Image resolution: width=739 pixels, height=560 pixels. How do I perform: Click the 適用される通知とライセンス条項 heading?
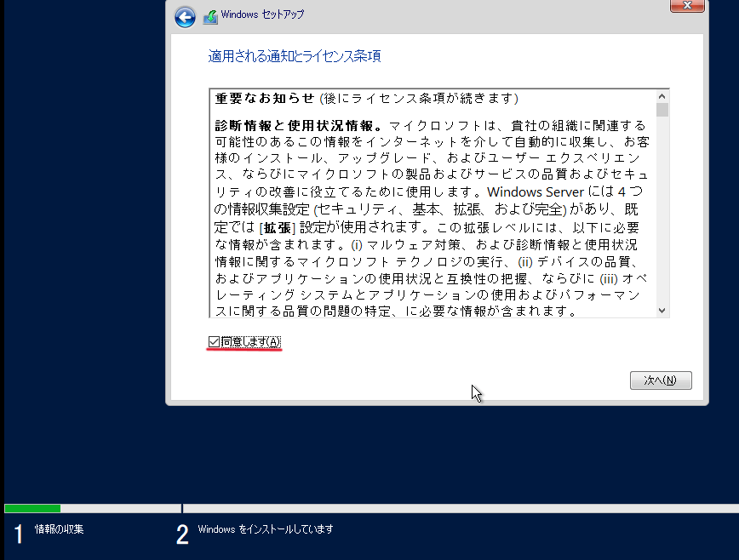pos(294,56)
